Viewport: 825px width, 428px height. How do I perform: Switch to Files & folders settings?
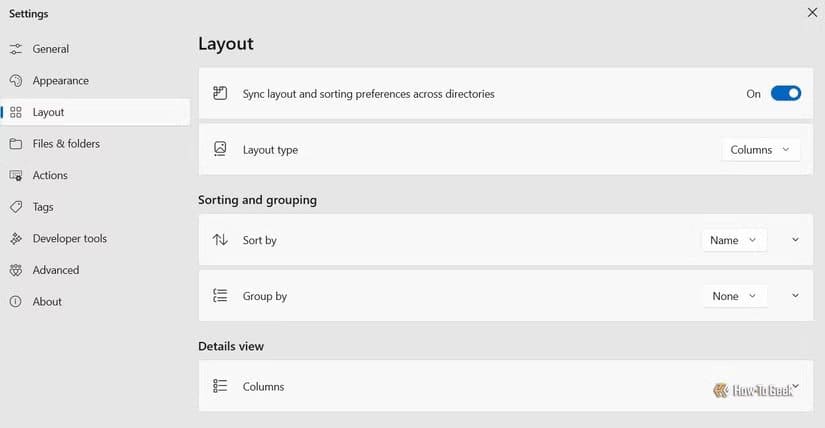point(95,144)
